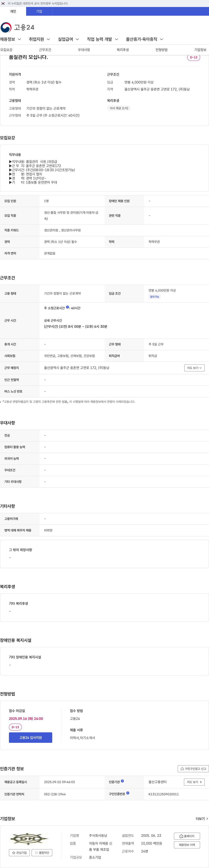Report via 거짓구인광고 신고 button
Viewport: 209px width, 868px height.
pos(193,769)
